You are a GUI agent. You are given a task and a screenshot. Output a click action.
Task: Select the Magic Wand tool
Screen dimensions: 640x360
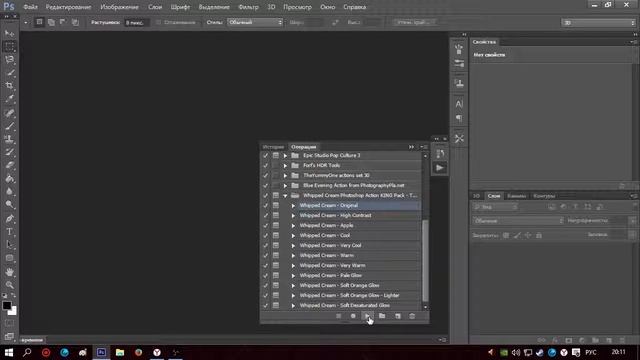[9, 73]
